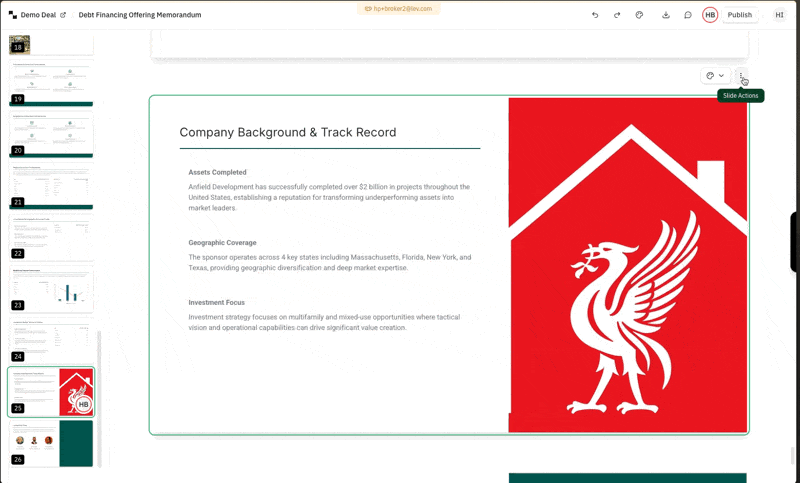Screen dimensions: 800x483
Task: Open the comments speech bubble icon
Action: pyautogui.click(x=688, y=15)
